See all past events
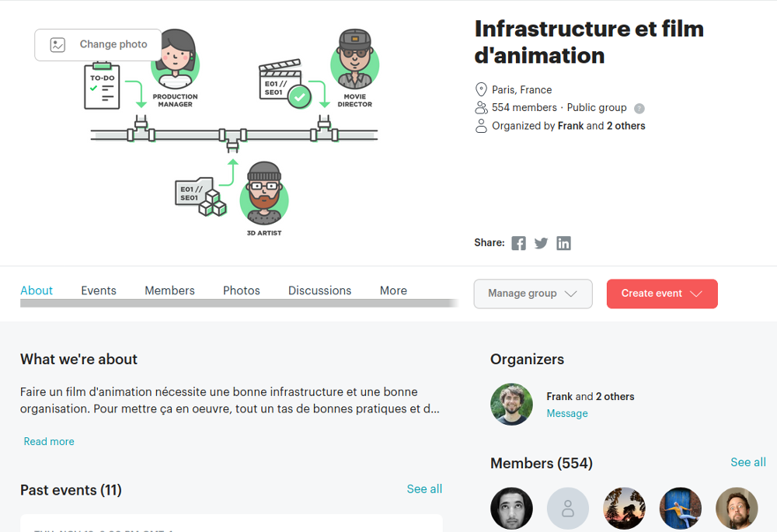The width and height of the screenshot is (777, 532). 424,489
